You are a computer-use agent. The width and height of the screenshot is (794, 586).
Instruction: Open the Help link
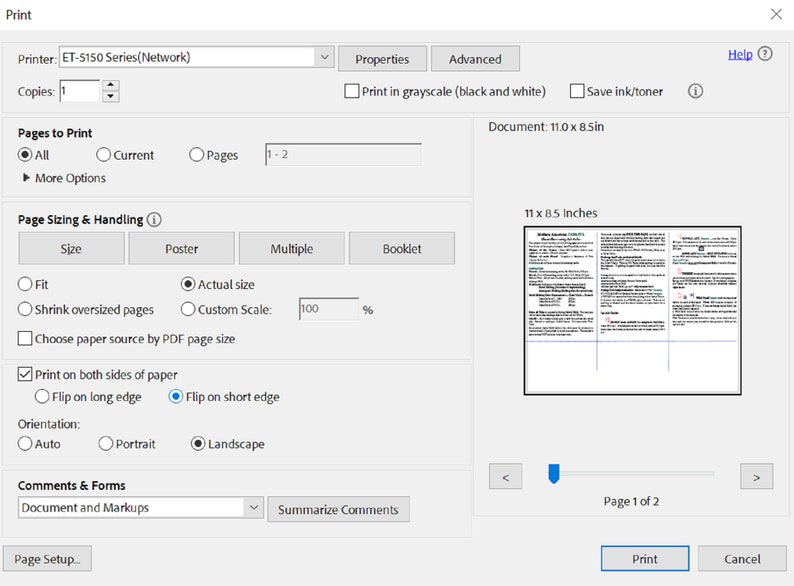740,54
